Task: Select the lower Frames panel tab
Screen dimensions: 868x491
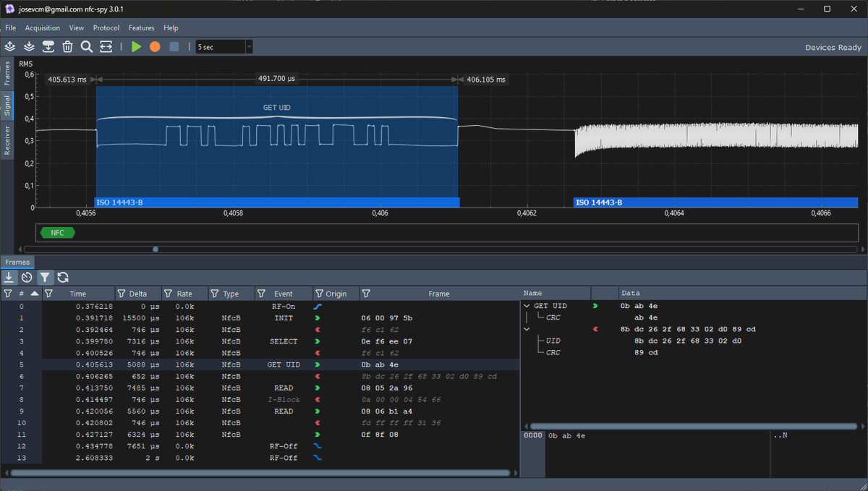Action: click(x=17, y=262)
